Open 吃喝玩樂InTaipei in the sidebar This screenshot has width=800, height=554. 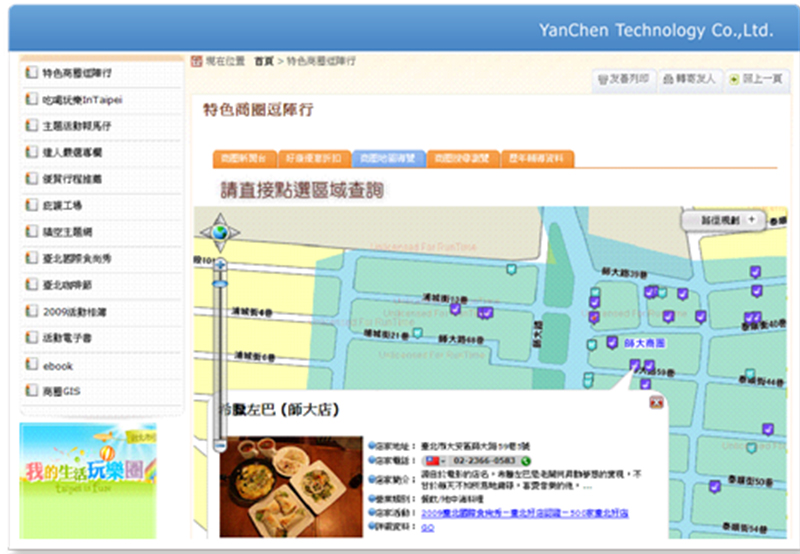(x=82, y=100)
